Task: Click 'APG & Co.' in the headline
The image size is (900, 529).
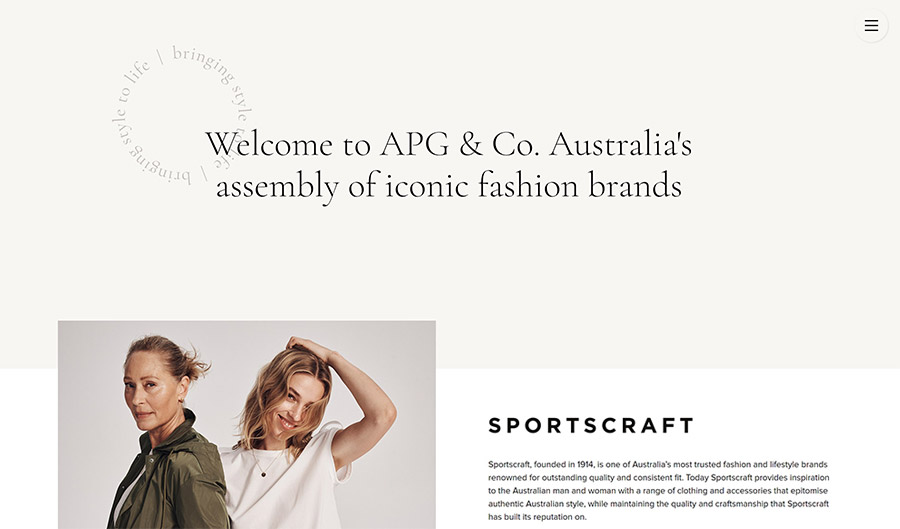Action: (x=460, y=143)
